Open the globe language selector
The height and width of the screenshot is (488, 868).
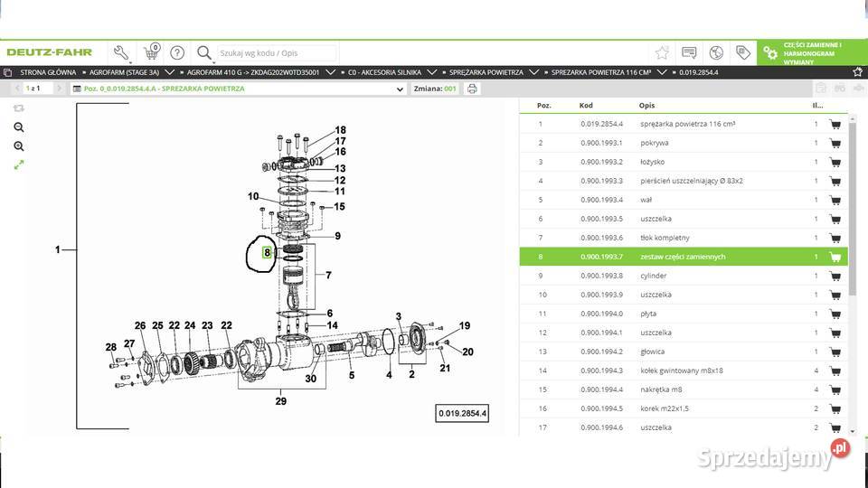click(x=716, y=52)
